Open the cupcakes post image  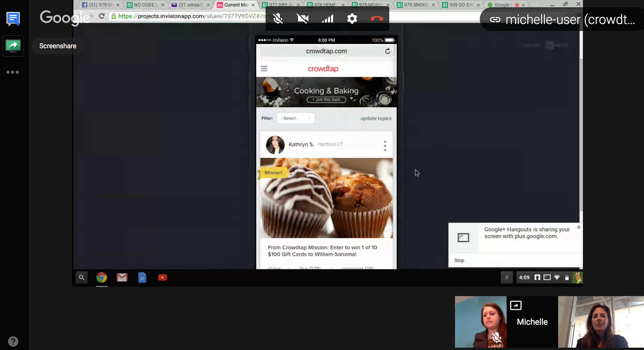(x=326, y=198)
